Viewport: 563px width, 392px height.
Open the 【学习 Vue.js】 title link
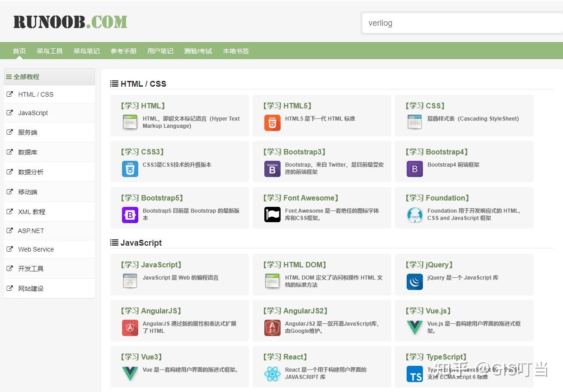pos(428,311)
